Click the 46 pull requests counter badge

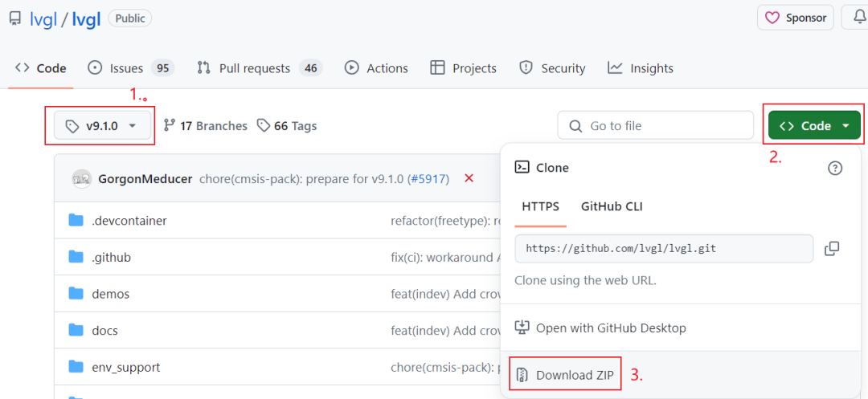pos(310,68)
